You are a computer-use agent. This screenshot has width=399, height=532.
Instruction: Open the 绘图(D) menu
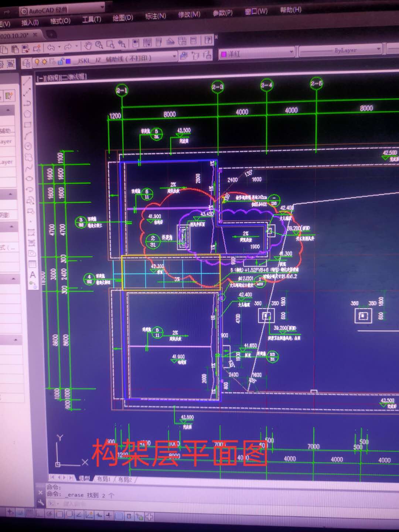coord(123,17)
